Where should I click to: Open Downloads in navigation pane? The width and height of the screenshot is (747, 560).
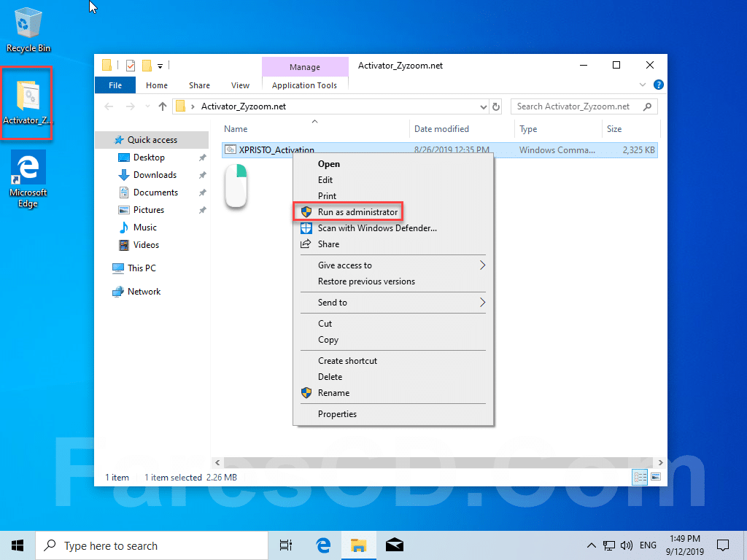tap(155, 175)
